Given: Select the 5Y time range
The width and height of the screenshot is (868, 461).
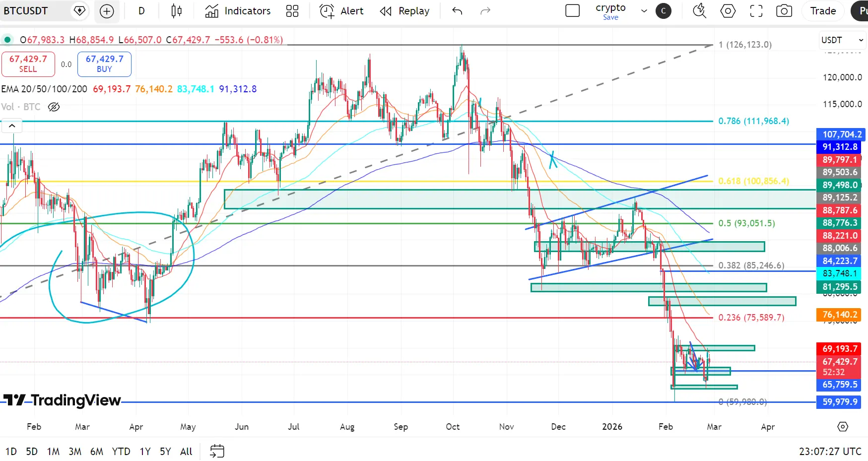Looking at the screenshot, I should [x=165, y=451].
